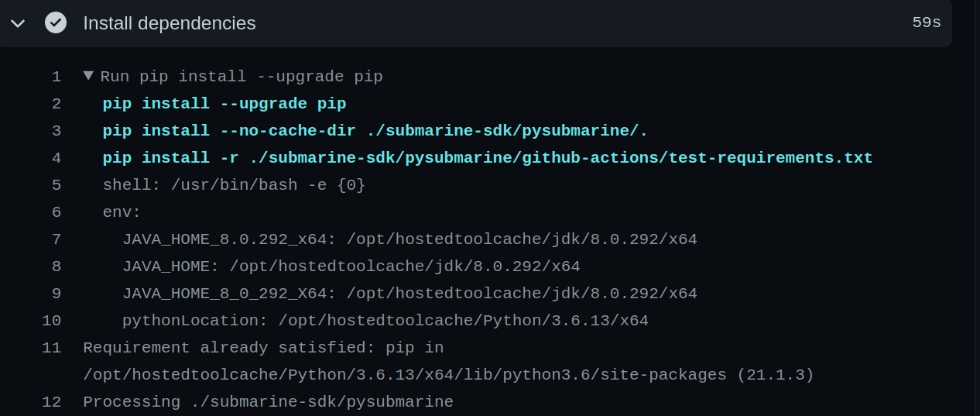Click the 'pip install --upgrade pip' command line
Image resolution: width=980 pixels, height=416 pixels.
pos(224,104)
